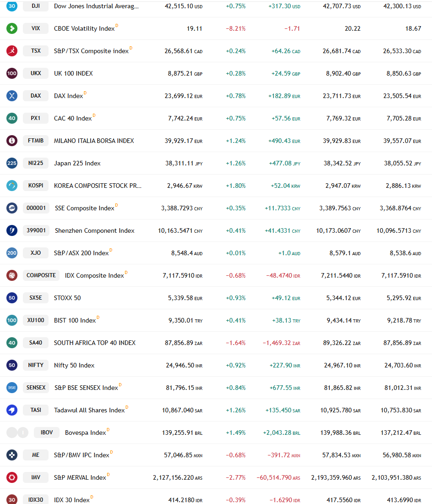Open the NI225 ticker symbol
The width and height of the screenshot is (432, 504).
click(x=36, y=163)
